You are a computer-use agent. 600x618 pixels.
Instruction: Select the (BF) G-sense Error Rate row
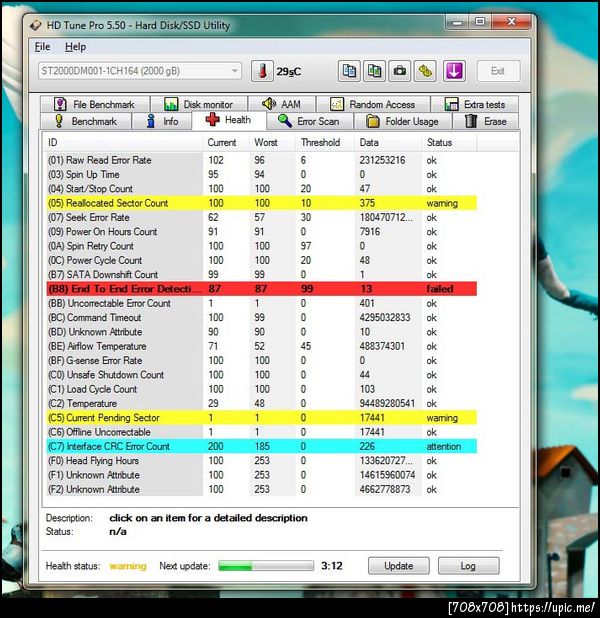click(261, 361)
